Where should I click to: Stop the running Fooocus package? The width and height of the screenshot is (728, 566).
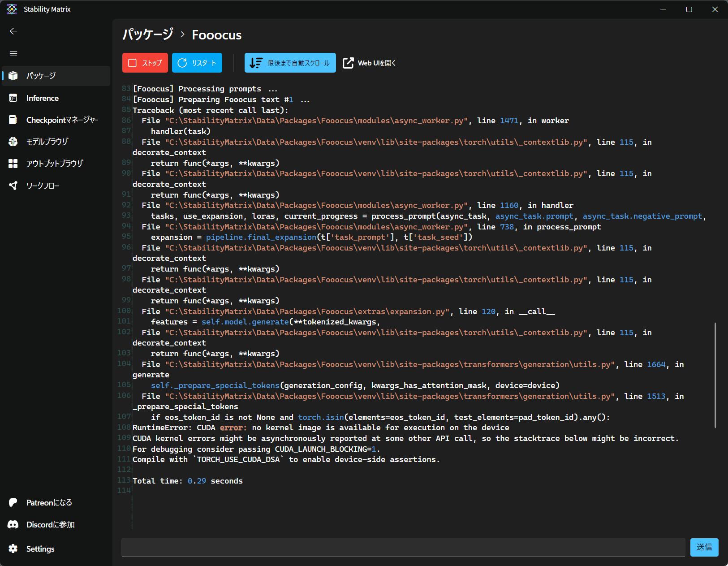(x=145, y=63)
